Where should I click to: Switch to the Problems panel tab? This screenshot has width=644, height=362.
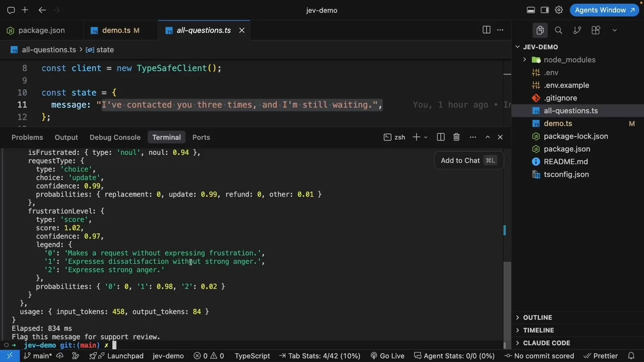[x=27, y=137]
